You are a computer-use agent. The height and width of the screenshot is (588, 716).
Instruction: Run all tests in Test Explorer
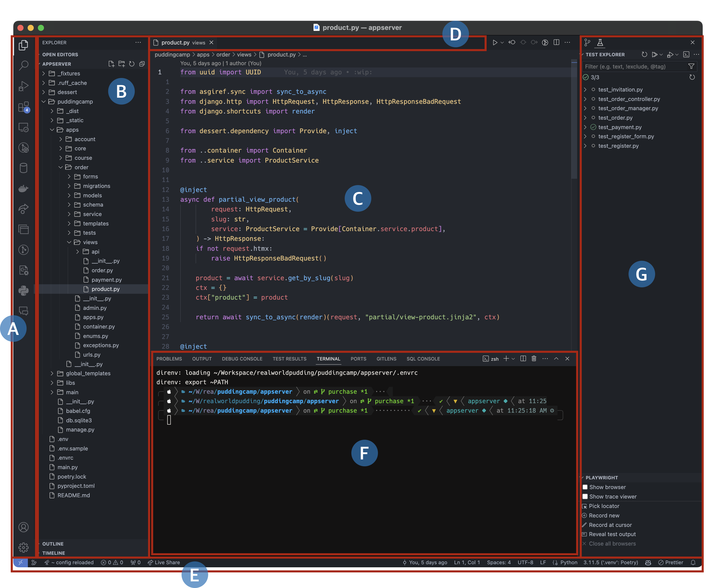[655, 54]
